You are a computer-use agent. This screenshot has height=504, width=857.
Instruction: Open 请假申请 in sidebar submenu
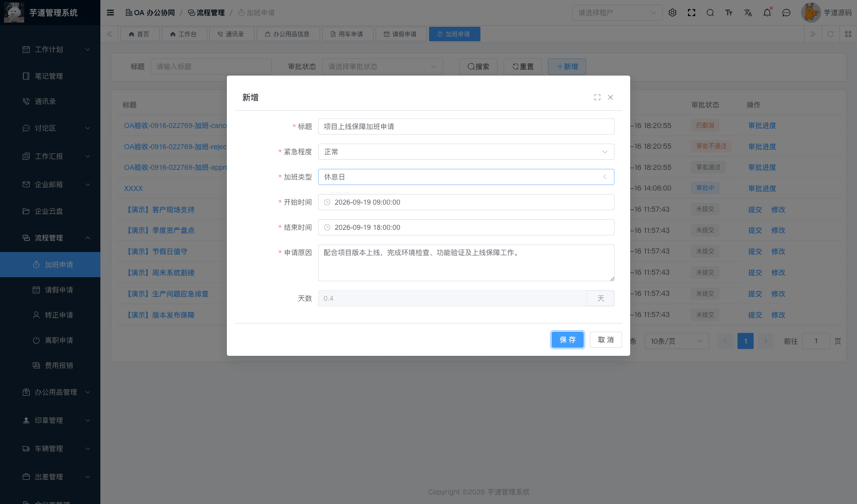[50, 290]
